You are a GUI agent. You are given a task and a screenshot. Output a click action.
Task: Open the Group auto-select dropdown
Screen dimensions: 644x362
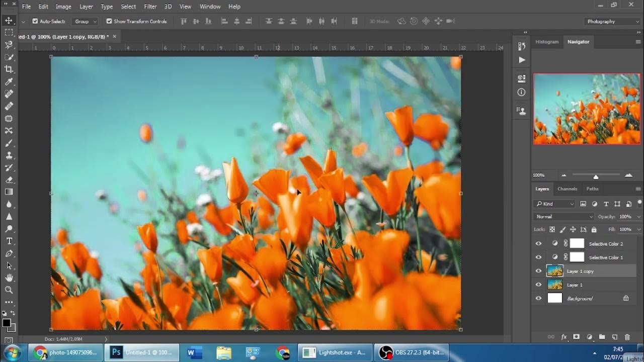[85, 21]
